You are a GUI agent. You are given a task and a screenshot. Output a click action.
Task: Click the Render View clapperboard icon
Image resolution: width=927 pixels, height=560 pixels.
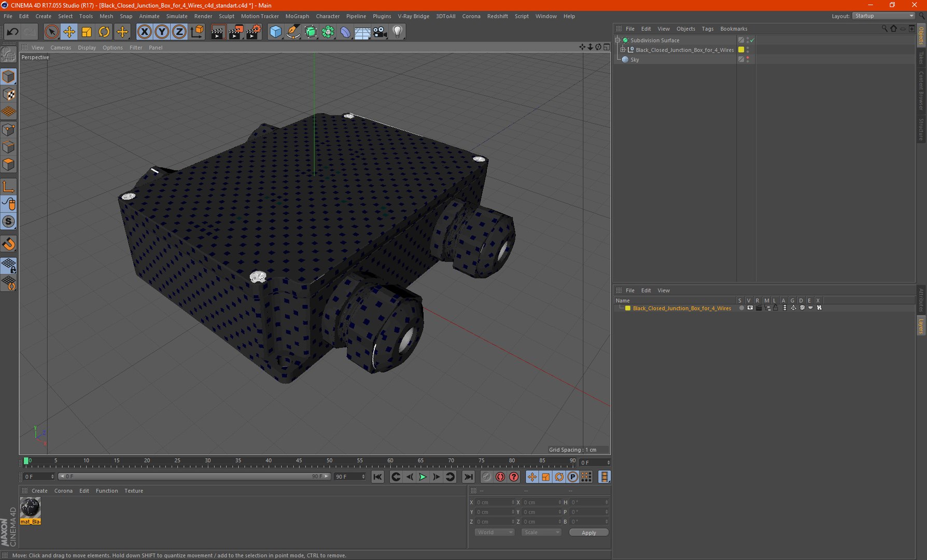point(218,32)
